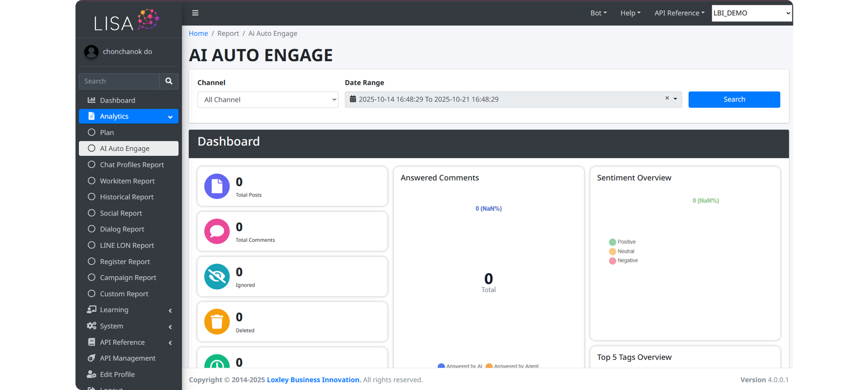Open the Bot menu in top bar
868x390 pixels.
[598, 13]
